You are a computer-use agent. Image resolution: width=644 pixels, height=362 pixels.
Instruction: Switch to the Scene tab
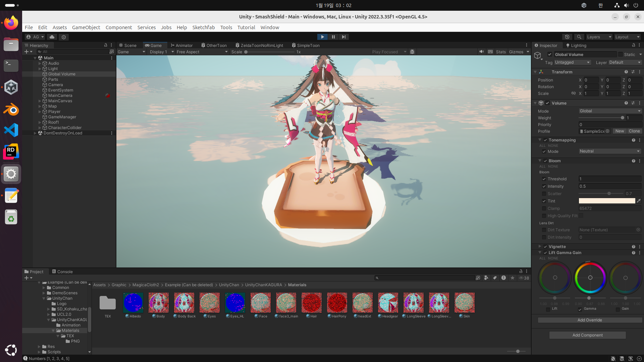(128, 45)
